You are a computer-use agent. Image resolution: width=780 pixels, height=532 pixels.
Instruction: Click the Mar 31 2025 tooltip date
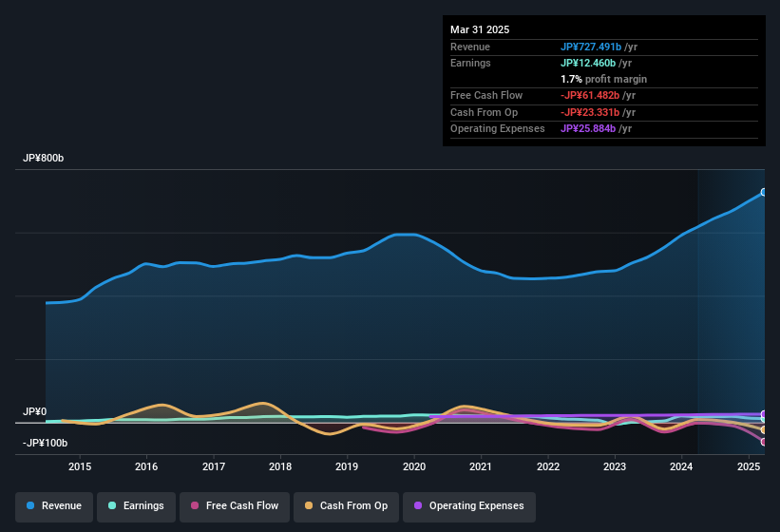[x=480, y=29]
